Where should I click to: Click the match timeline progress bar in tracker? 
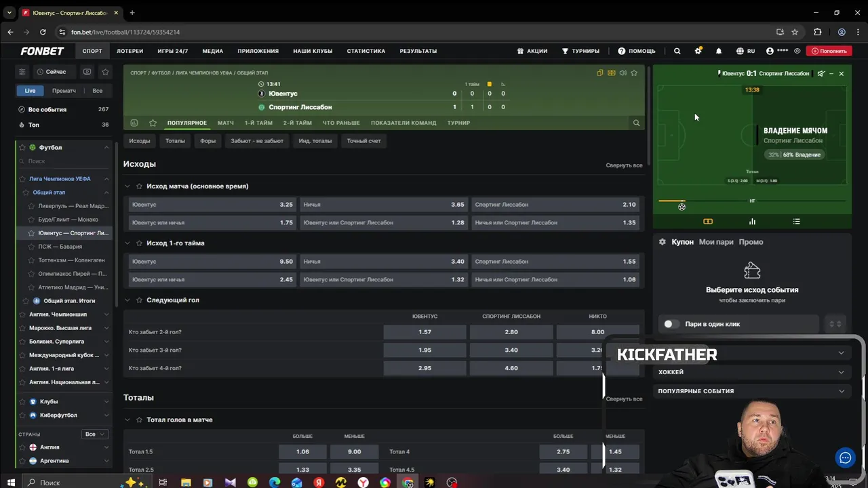752,201
